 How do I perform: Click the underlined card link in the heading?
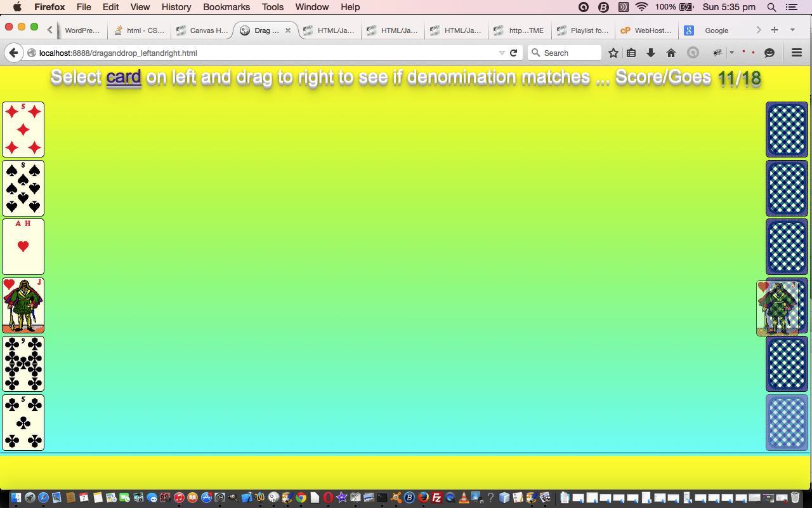click(x=124, y=77)
